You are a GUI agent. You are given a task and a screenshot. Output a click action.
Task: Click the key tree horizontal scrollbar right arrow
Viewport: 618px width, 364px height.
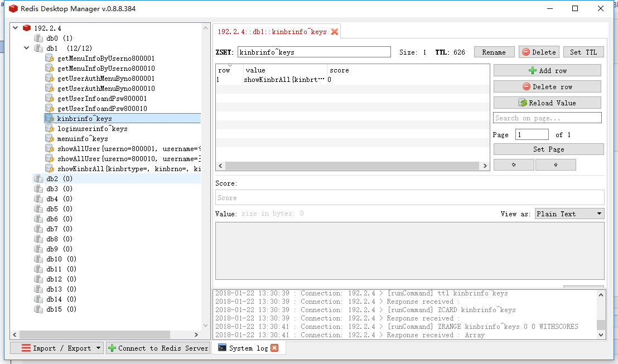(x=196, y=334)
